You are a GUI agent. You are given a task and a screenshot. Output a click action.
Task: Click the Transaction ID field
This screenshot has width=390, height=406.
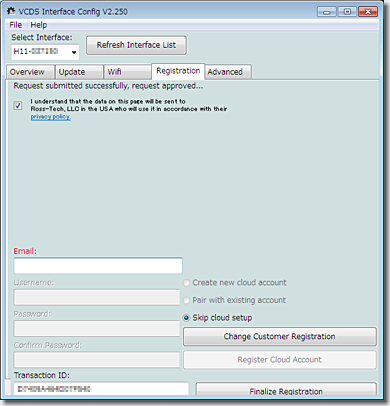(x=101, y=389)
